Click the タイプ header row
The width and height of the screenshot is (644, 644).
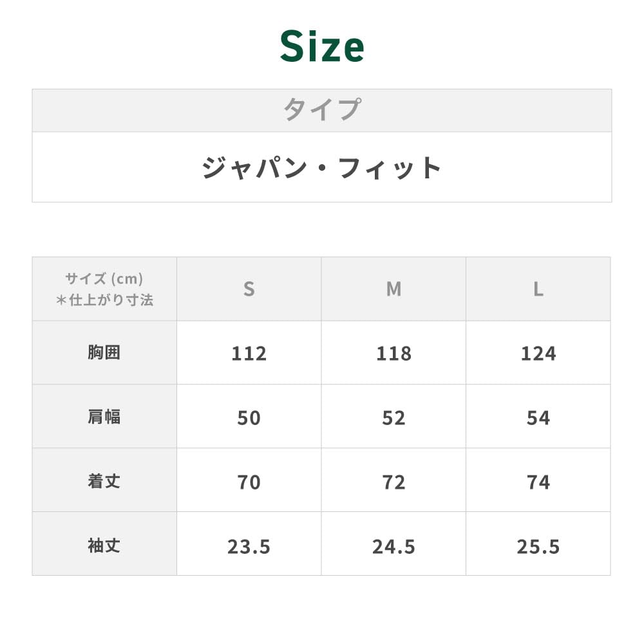[322, 110]
